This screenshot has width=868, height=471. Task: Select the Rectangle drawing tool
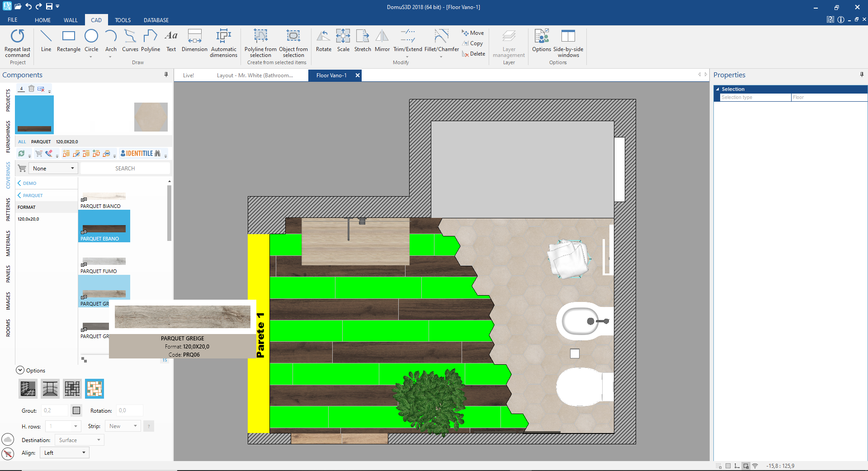69,41
